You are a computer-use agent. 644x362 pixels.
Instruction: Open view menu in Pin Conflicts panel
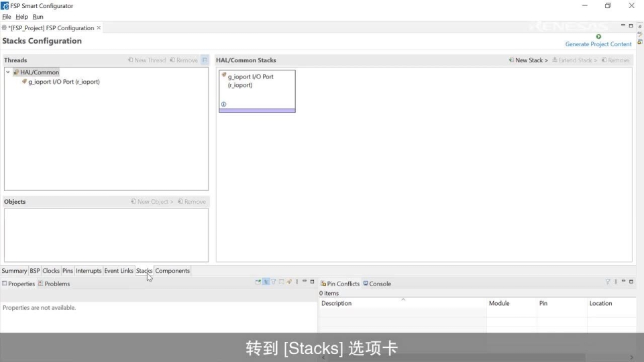pyautogui.click(x=616, y=282)
